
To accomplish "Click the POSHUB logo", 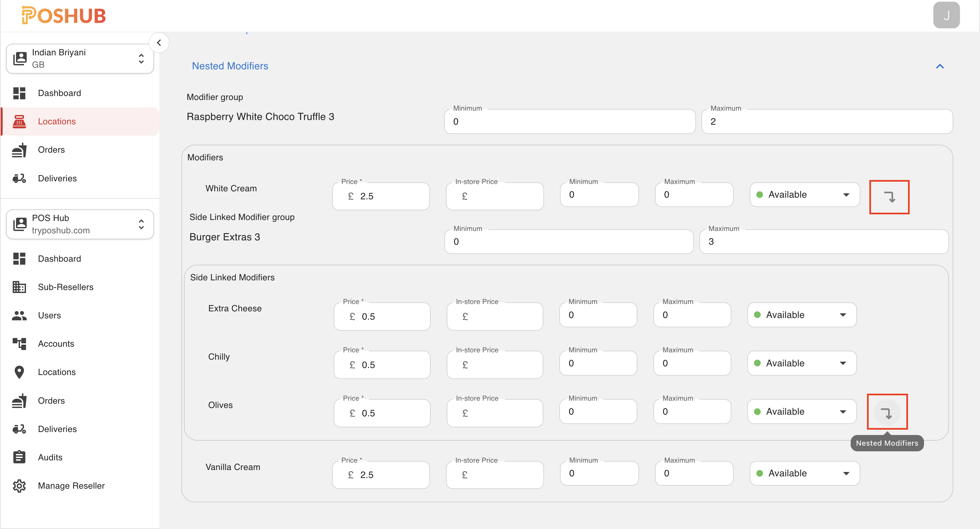I will click(x=64, y=16).
